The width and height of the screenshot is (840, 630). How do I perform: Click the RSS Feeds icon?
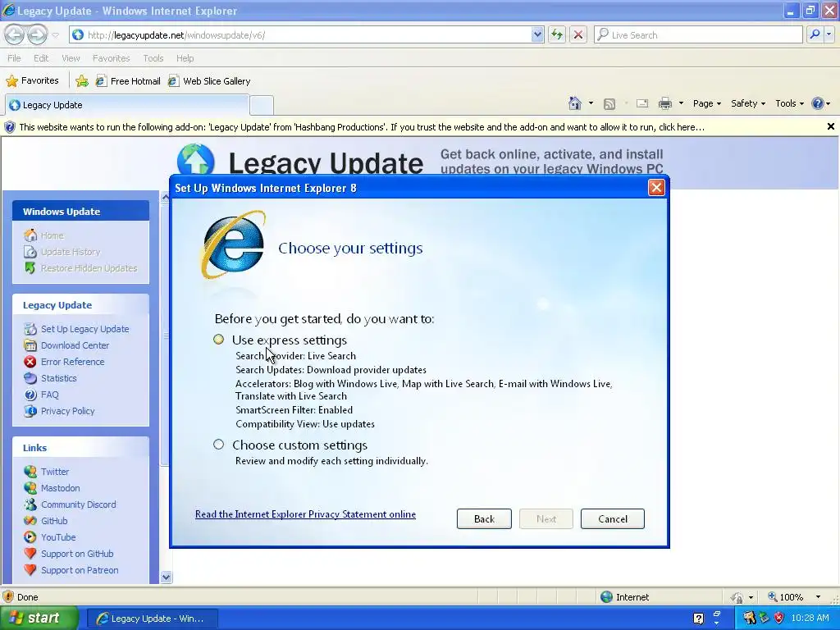tap(609, 104)
